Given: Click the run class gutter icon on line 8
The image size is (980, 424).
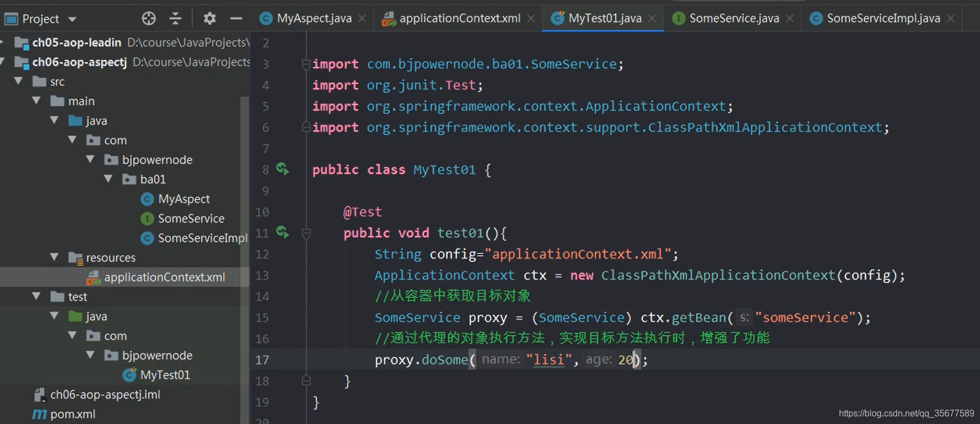Looking at the screenshot, I should click(x=283, y=169).
